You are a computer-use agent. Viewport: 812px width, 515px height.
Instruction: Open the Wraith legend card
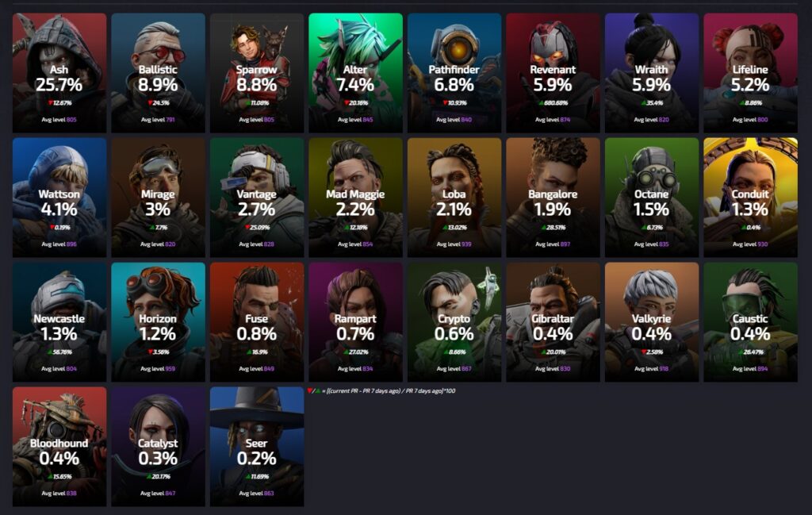(652, 73)
